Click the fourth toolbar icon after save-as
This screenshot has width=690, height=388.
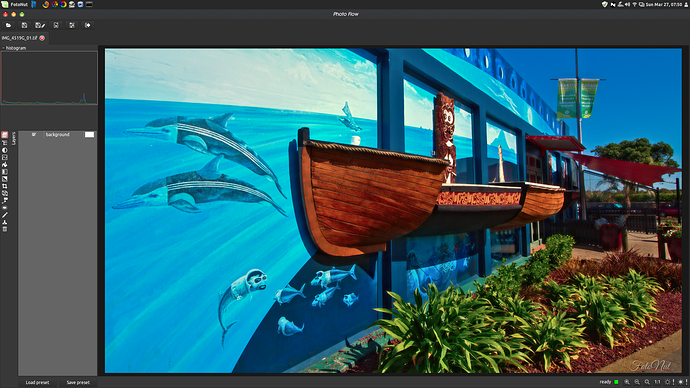point(56,26)
